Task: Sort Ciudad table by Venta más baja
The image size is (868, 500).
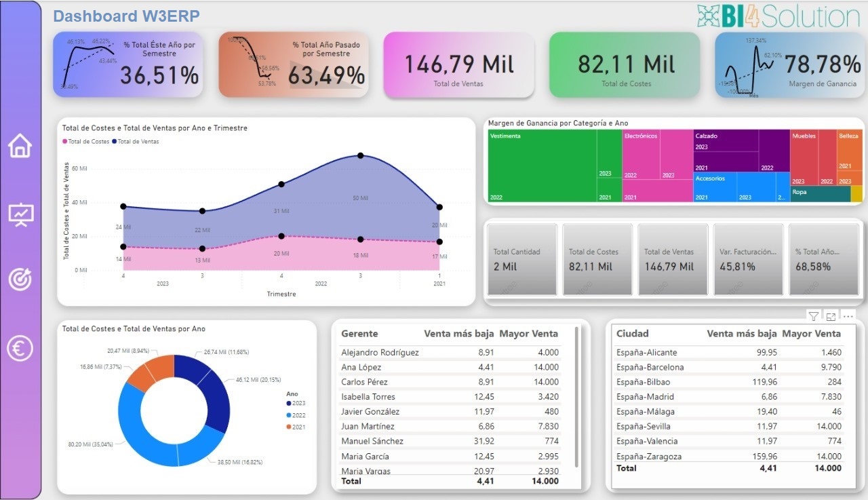Action: pyautogui.click(x=742, y=334)
